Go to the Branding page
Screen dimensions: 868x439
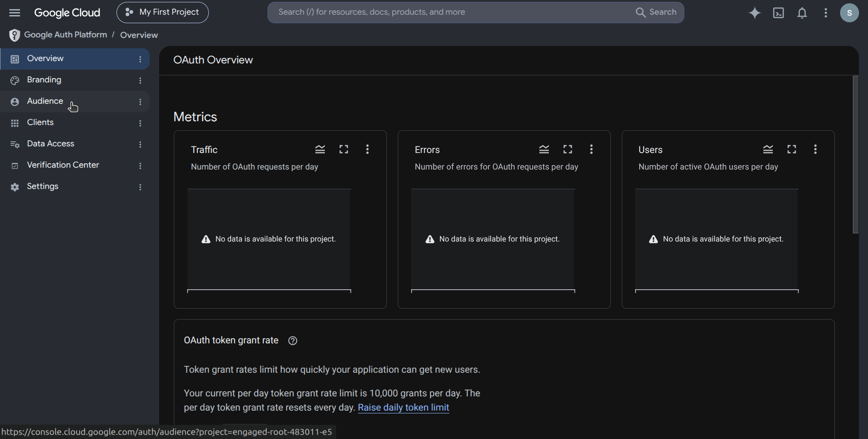pyautogui.click(x=75, y=80)
